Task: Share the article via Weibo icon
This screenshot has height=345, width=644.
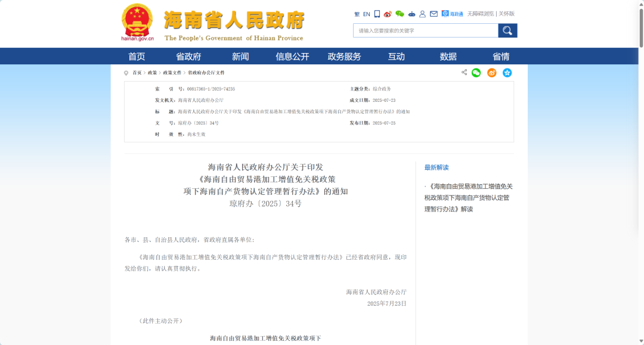Action: (x=491, y=73)
